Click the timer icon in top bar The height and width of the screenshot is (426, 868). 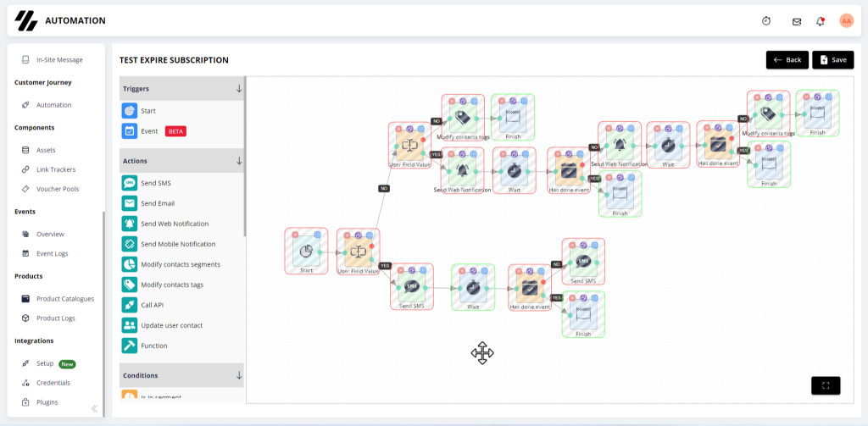766,21
